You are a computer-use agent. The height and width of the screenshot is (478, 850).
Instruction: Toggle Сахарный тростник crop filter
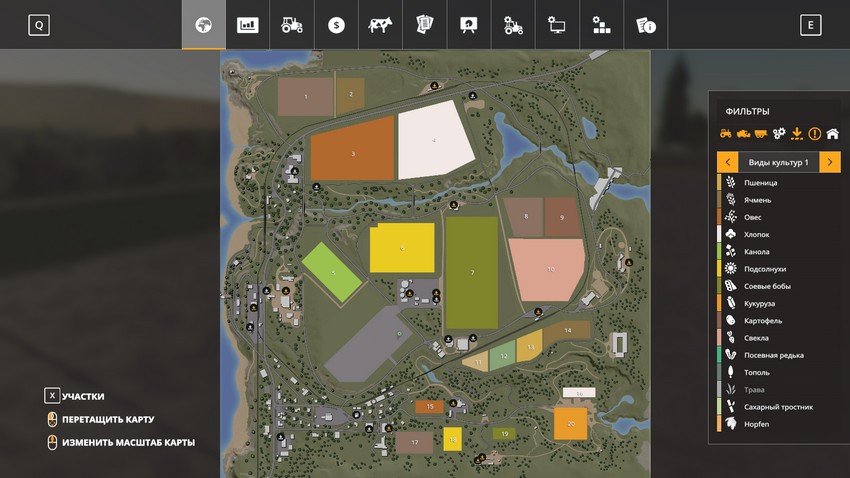778,407
